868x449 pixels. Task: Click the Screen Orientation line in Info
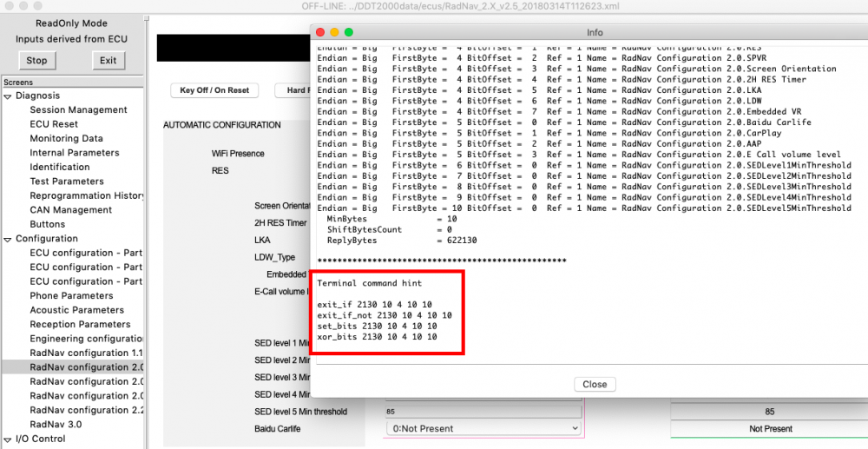click(577, 69)
